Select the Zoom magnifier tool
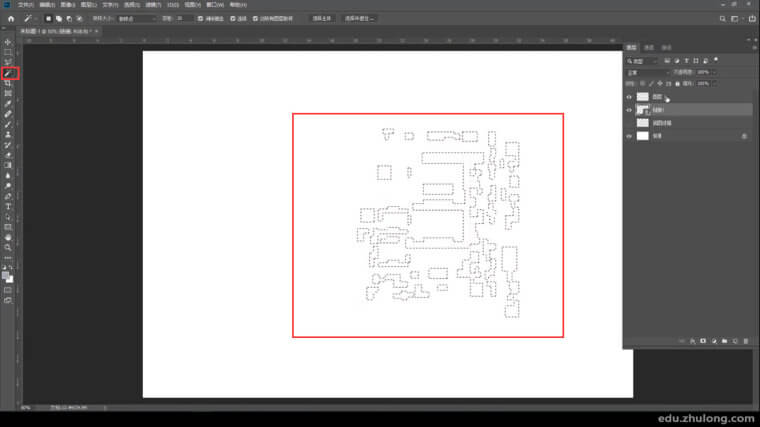The width and height of the screenshot is (760, 427). click(8, 247)
